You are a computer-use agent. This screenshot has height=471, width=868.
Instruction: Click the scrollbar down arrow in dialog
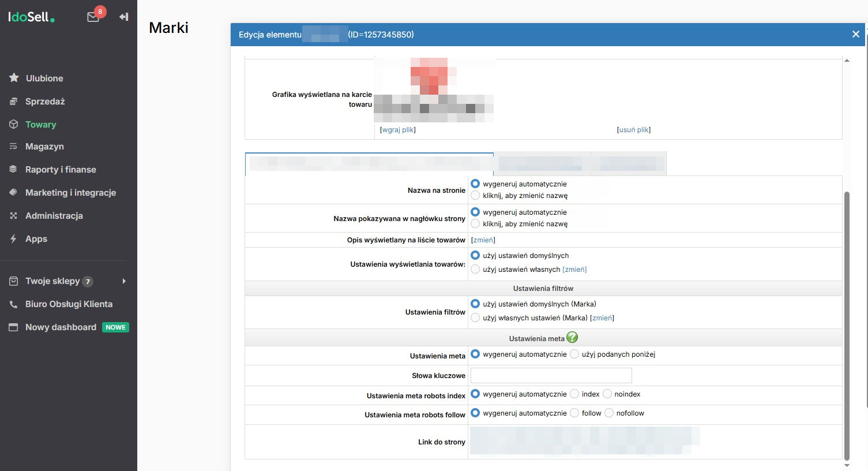pyautogui.click(x=847, y=465)
